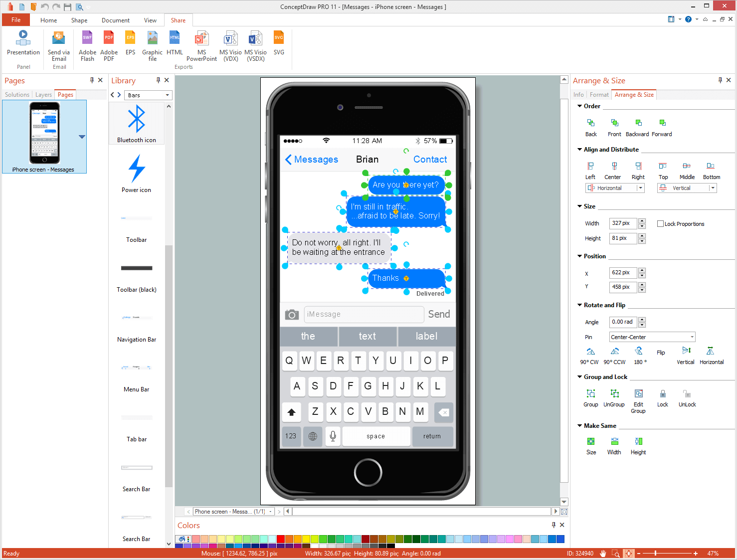Image resolution: width=737 pixels, height=560 pixels.
Task: Select the Bluetooth icon library item
Action: [x=137, y=124]
